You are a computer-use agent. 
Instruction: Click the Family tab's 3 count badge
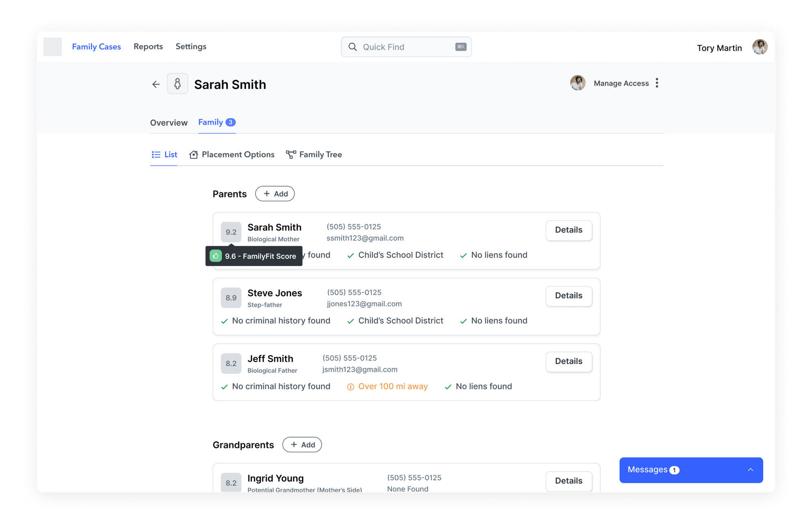click(231, 122)
